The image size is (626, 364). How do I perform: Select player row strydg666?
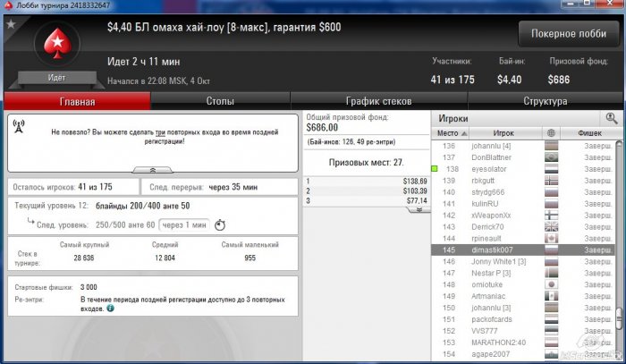[523, 192]
